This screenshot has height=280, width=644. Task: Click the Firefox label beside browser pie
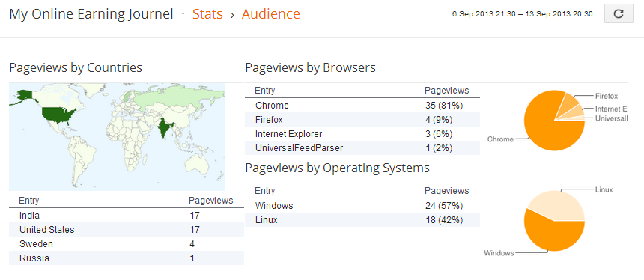(607, 96)
